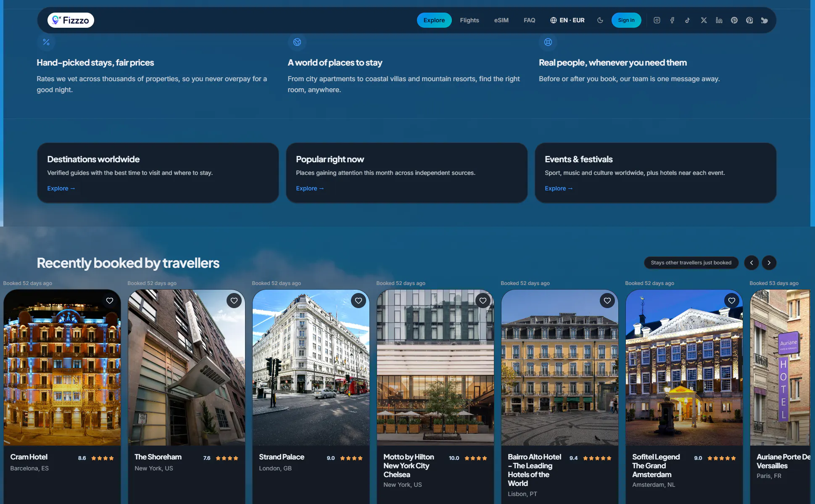Click the globe icon above A world of places
This screenshot has height=504, width=815.
[297, 42]
